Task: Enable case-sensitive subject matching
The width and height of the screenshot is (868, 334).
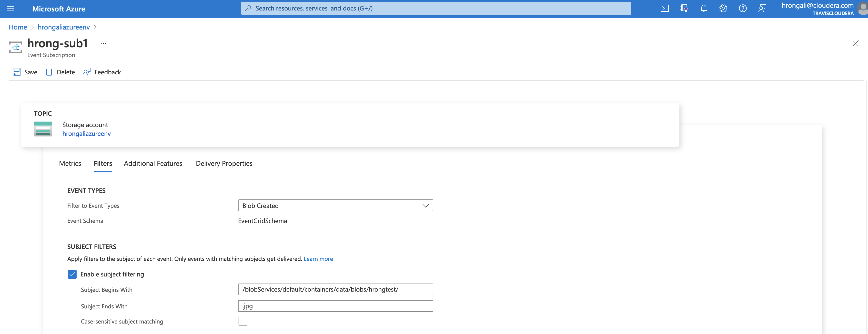Action: pos(242,321)
